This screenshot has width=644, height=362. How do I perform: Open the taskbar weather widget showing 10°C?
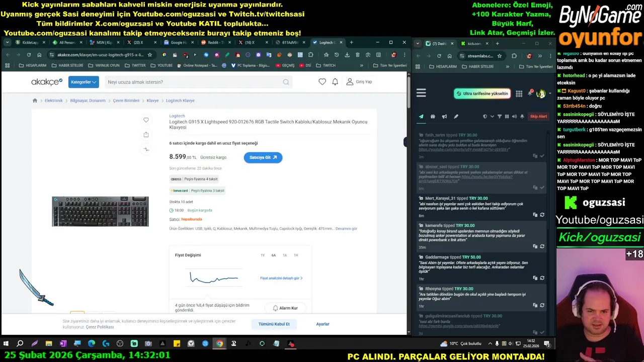460,344
